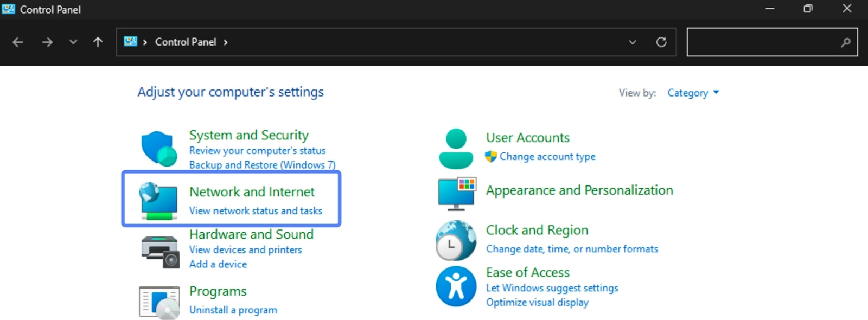This screenshot has width=868, height=320.
Task: Open Change account type
Action: 547,156
